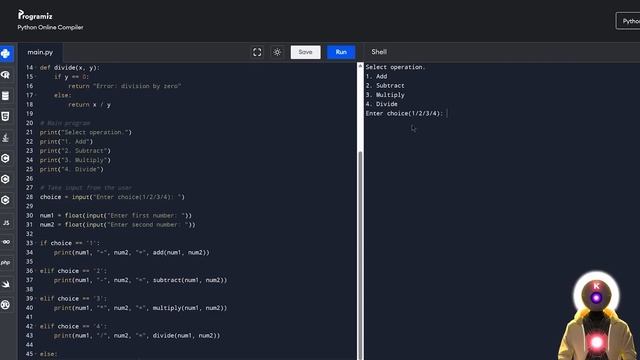Click the 'Select operation.' shell output line
This screenshot has width=640, height=360.
[x=395, y=67]
